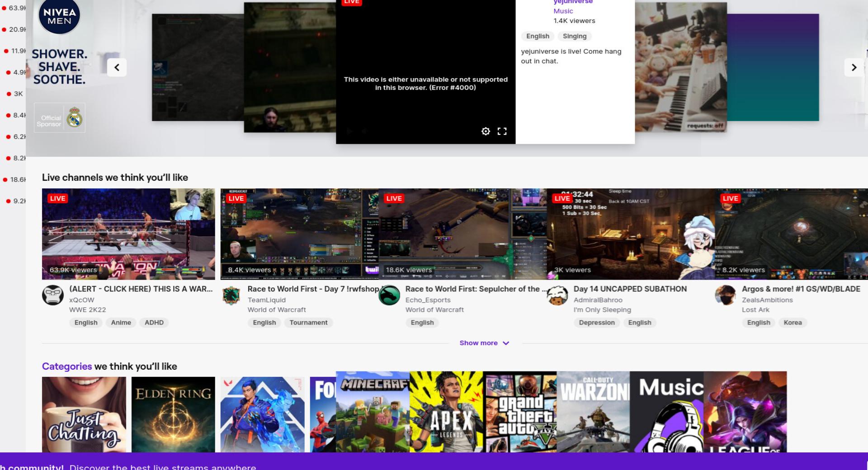The image size is (868, 470).
Task: Open video player settings gear
Action: point(486,131)
